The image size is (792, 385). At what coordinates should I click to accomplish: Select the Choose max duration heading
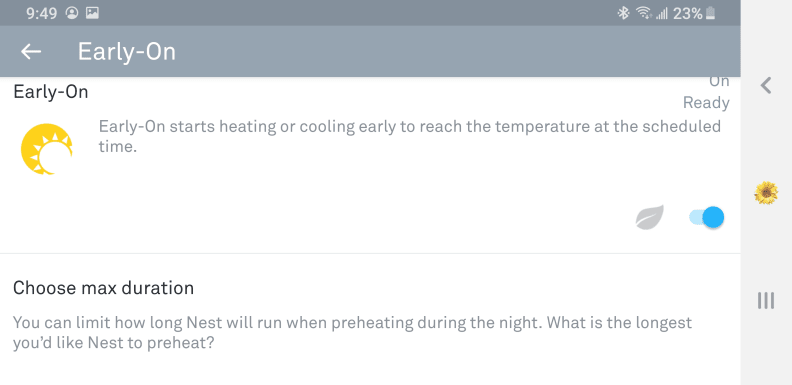click(104, 288)
